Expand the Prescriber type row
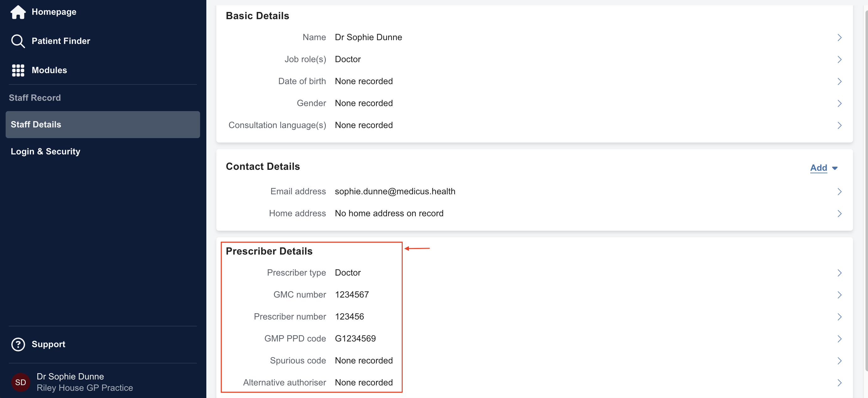The height and width of the screenshot is (398, 868). click(x=839, y=273)
